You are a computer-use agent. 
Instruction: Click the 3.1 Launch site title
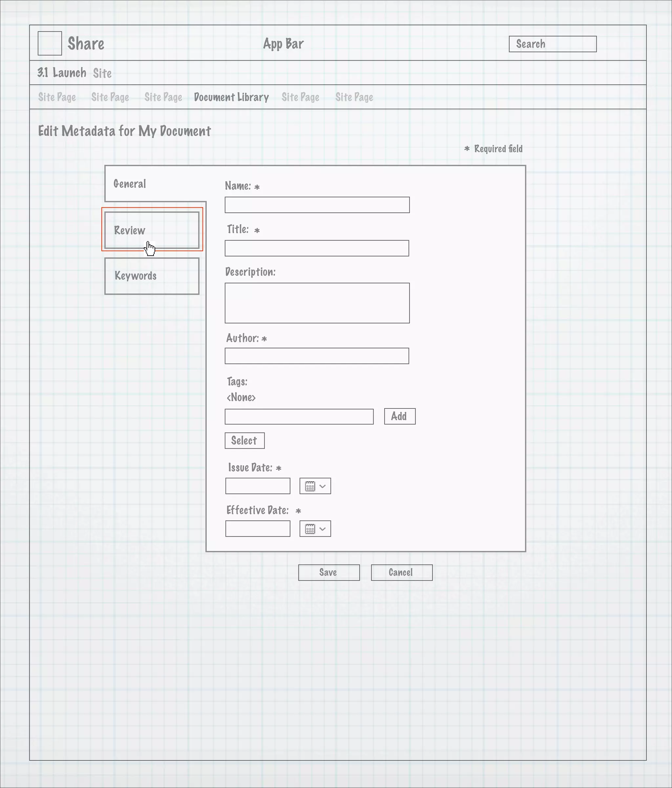62,73
